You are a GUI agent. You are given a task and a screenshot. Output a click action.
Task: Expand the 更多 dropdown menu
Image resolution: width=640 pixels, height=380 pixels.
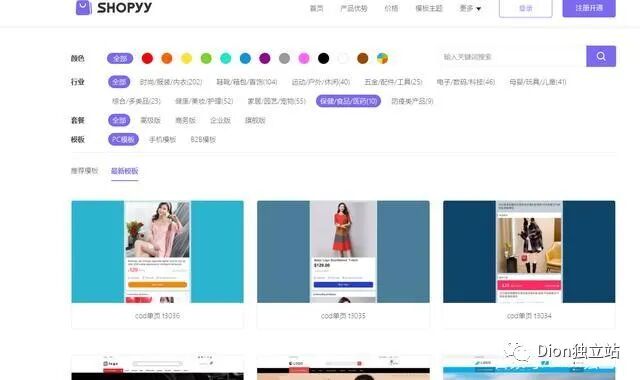[470, 8]
